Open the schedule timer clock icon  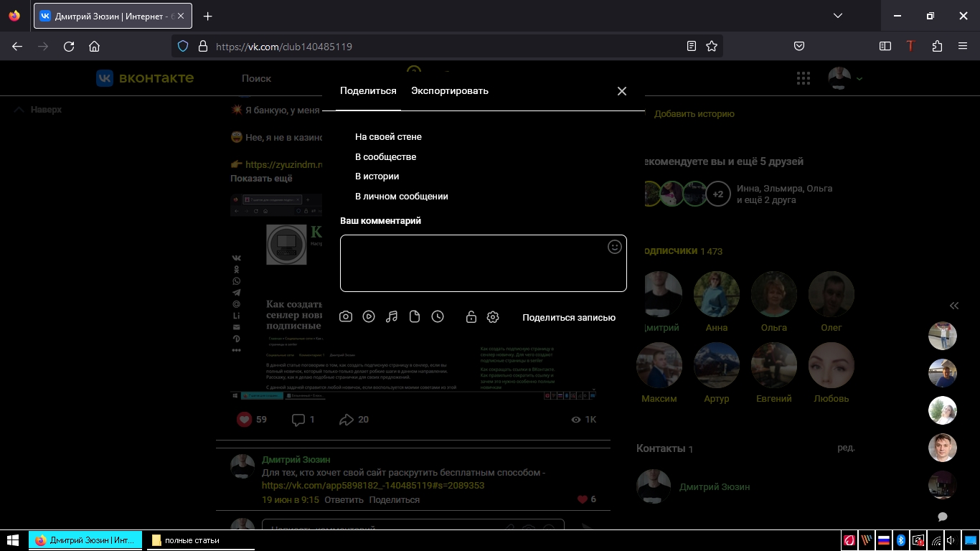point(438,316)
